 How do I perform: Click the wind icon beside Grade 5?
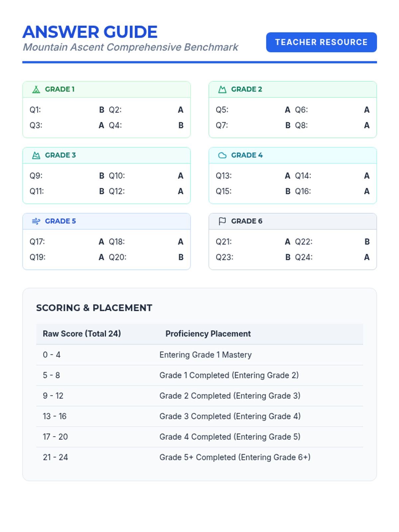(x=36, y=221)
